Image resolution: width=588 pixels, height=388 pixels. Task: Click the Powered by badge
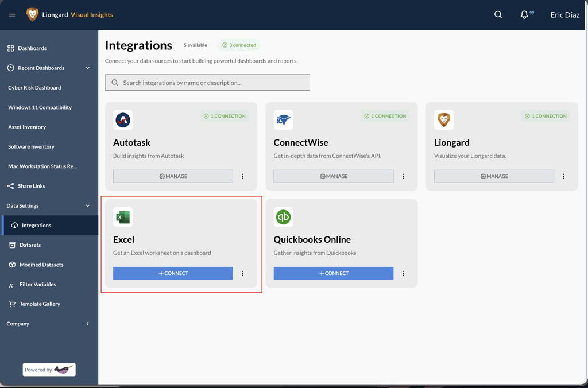(x=49, y=370)
